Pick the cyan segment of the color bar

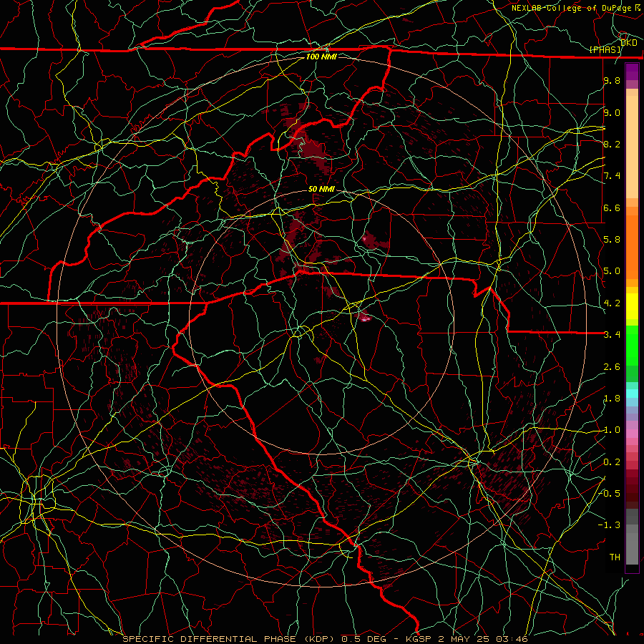[x=632, y=394]
